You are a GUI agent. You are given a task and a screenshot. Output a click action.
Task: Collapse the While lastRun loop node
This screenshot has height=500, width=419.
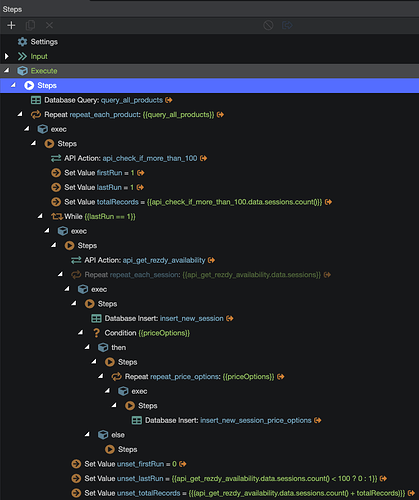point(40,216)
